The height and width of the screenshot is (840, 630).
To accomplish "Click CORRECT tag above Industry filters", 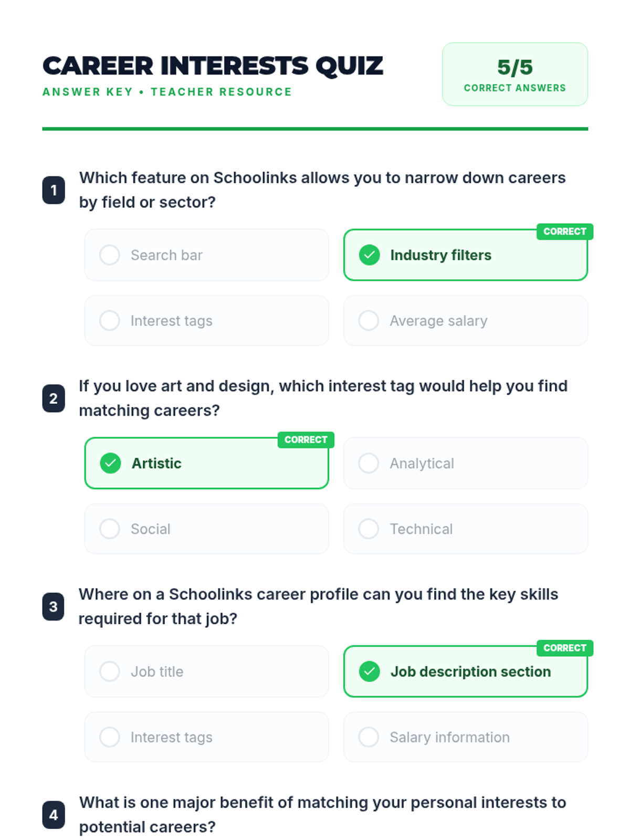I will pyautogui.click(x=565, y=232).
